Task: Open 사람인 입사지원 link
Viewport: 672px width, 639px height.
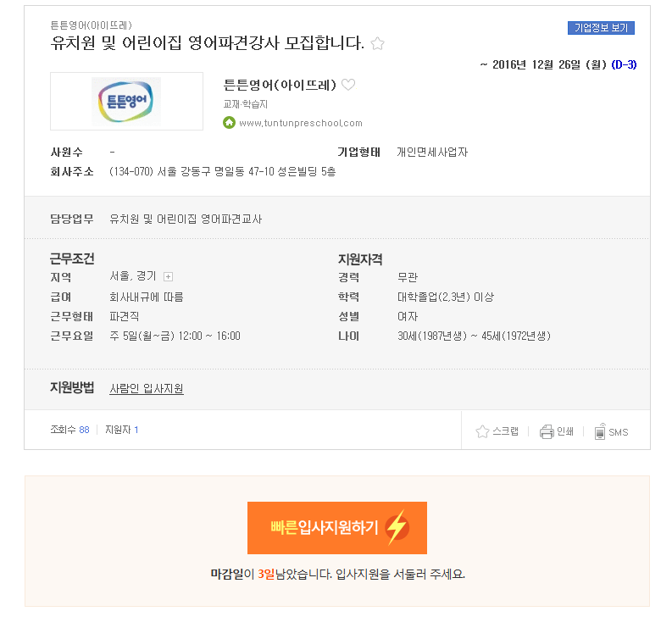Action: (147, 389)
